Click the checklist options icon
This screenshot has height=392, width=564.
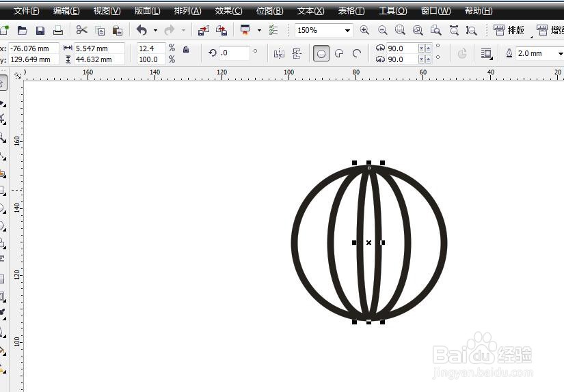pyautogui.click(x=273, y=30)
